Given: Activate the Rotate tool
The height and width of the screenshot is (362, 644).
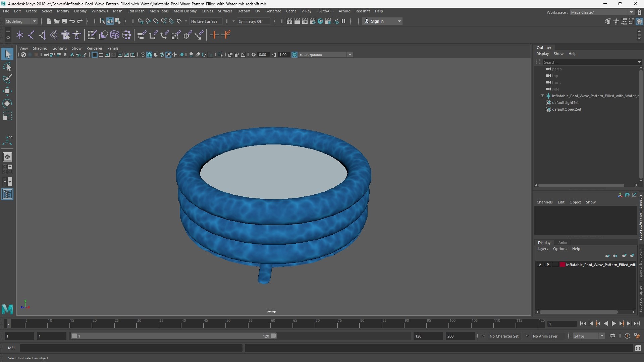Looking at the screenshot, I should pos(7,104).
